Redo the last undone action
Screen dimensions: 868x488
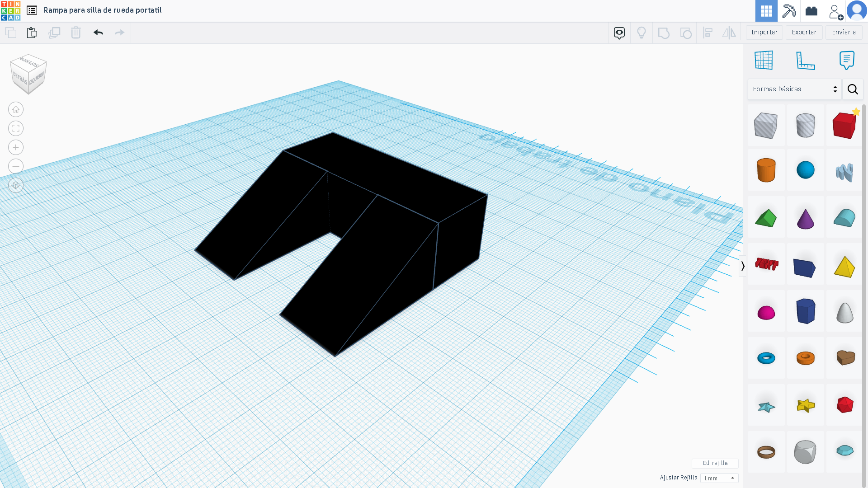tap(119, 33)
